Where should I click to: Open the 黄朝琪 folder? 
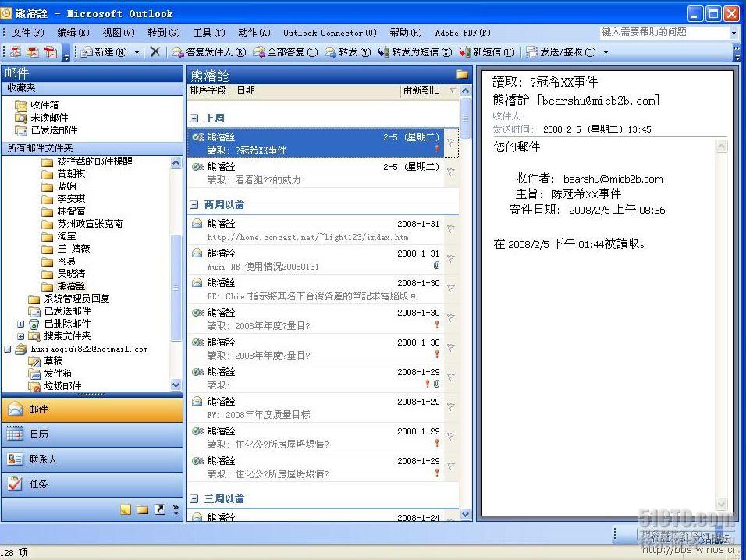click(71, 173)
